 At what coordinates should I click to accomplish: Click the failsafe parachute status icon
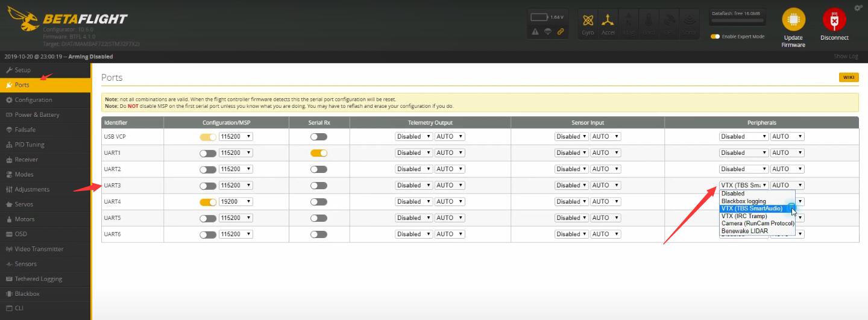click(x=548, y=32)
